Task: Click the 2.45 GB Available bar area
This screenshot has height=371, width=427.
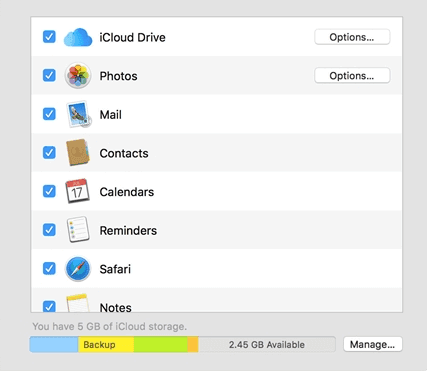Action: pos(267,344)
